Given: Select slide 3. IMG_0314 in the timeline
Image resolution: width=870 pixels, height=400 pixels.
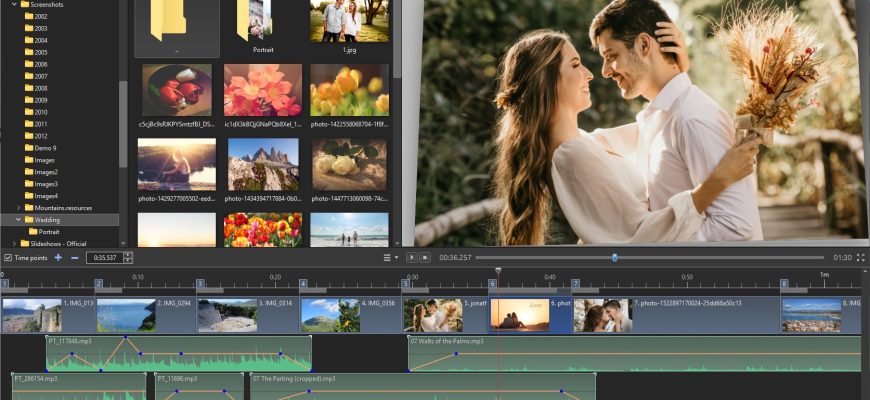Looking at the screenshot, I should 248,315.
